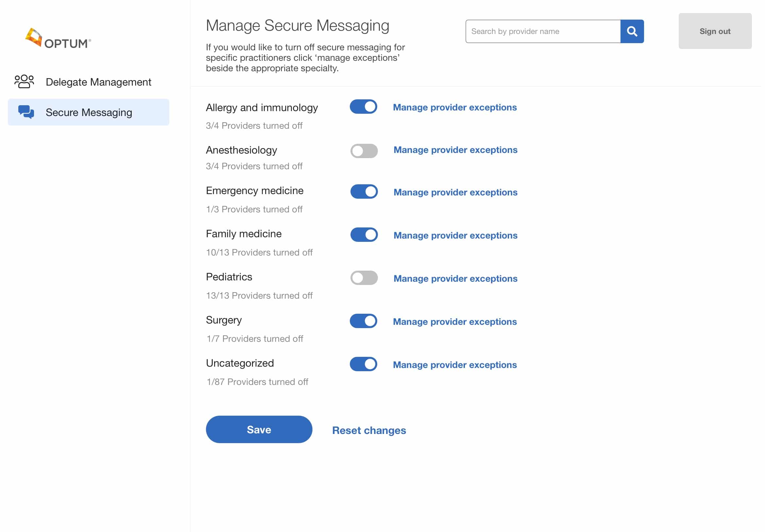Enable the Anesthesiology messaging switch

click(x=364, y=151)
